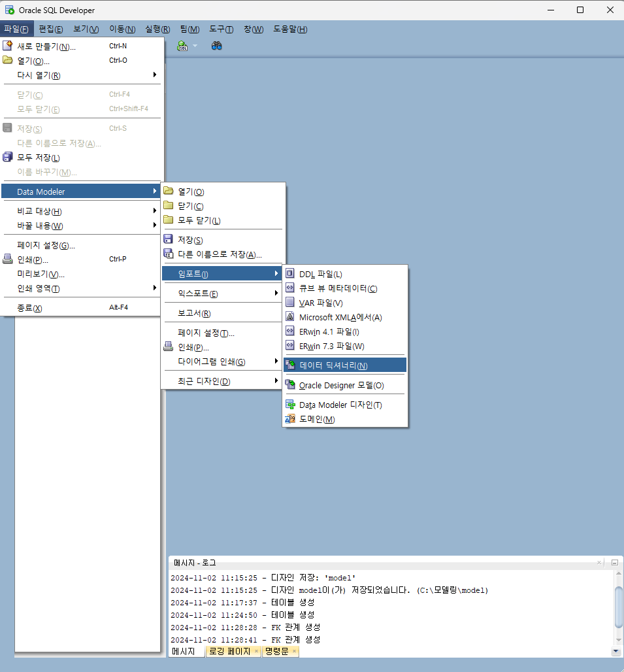
Task: Expand the 임포트(I) submenu
Action: point(222,273)
